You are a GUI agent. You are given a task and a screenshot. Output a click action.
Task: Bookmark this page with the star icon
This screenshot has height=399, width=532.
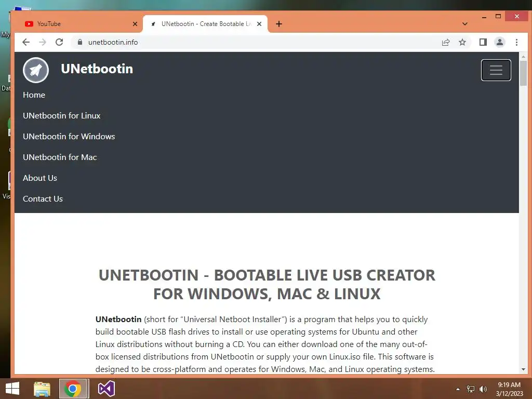(462, 42)
